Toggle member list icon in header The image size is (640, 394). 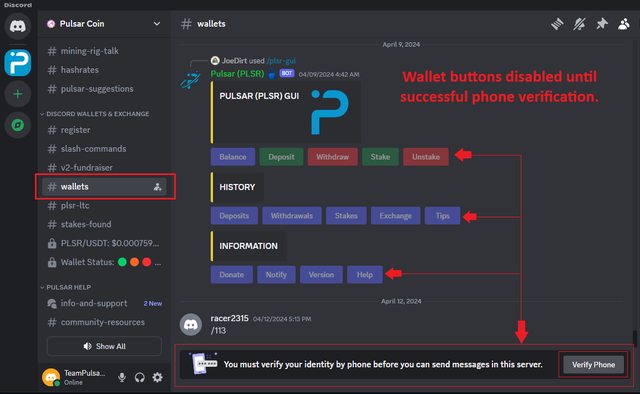click(x=624, y=24)
